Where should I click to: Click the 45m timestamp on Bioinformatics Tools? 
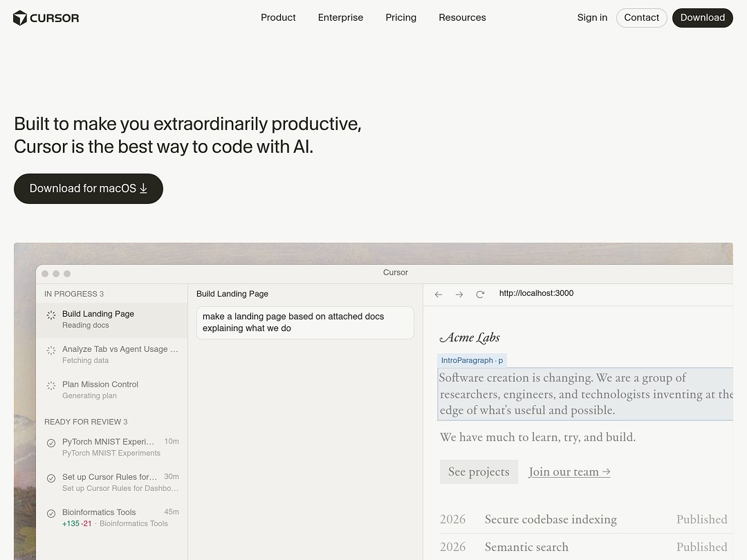coord(172,512)
